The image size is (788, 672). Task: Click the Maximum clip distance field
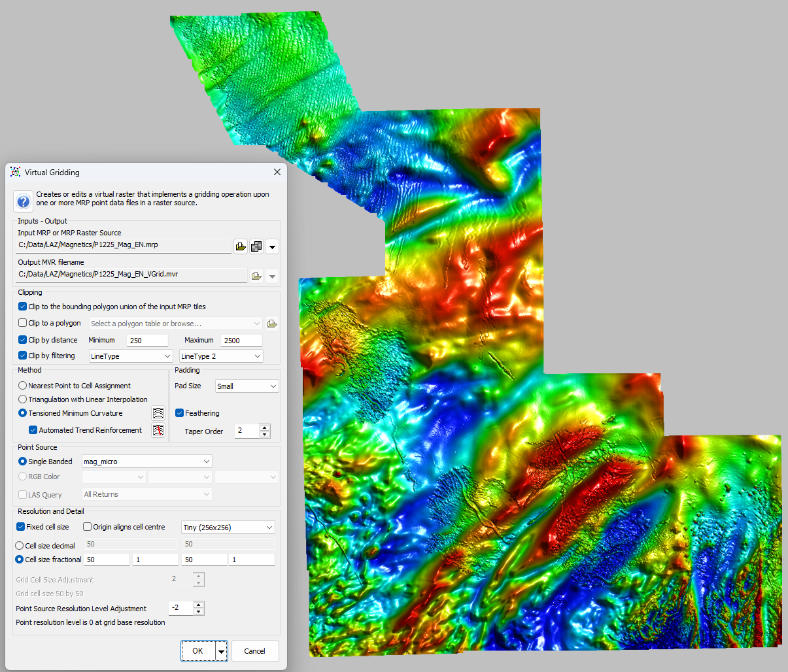click(x=241, y=341)
